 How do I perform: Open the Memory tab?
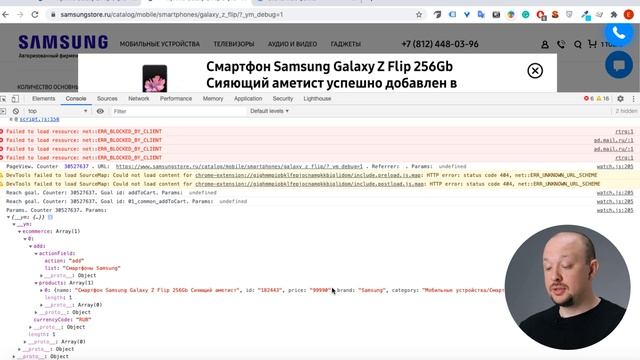(213, 99)
